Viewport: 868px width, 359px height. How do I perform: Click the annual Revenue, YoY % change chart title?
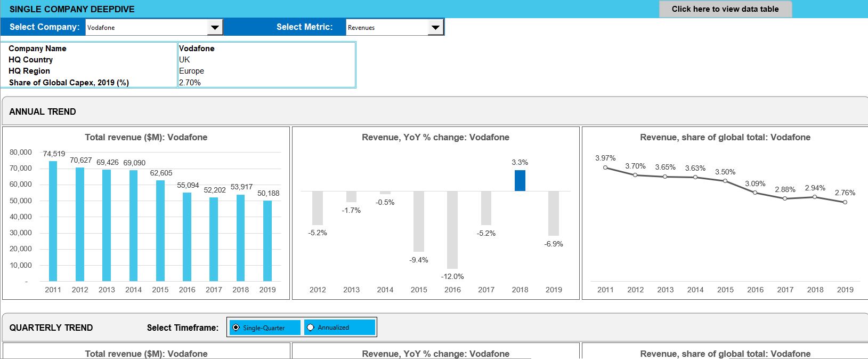pyautogui.click(x=435, y=137)
